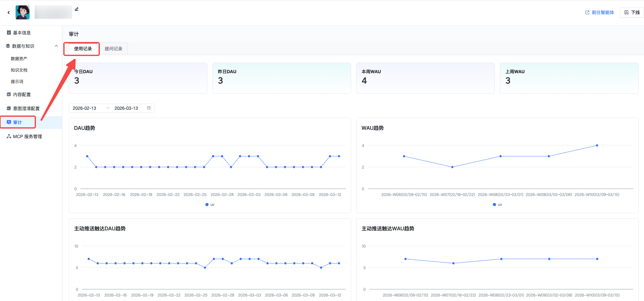Open the date range calendar icon
The height and width of the screenshot is (301, 644).
pyautogui.click(x=149, y=108)
